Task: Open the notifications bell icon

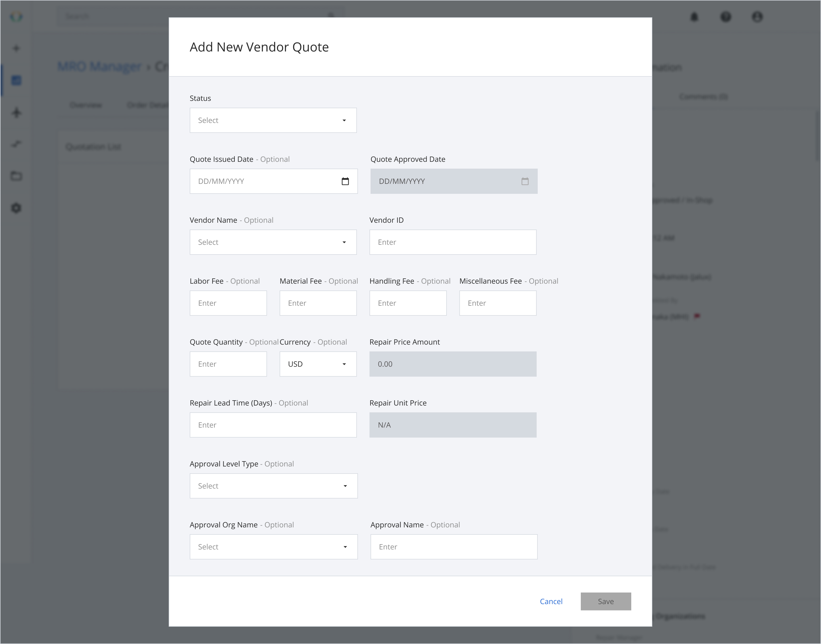Action: (694, 17)
